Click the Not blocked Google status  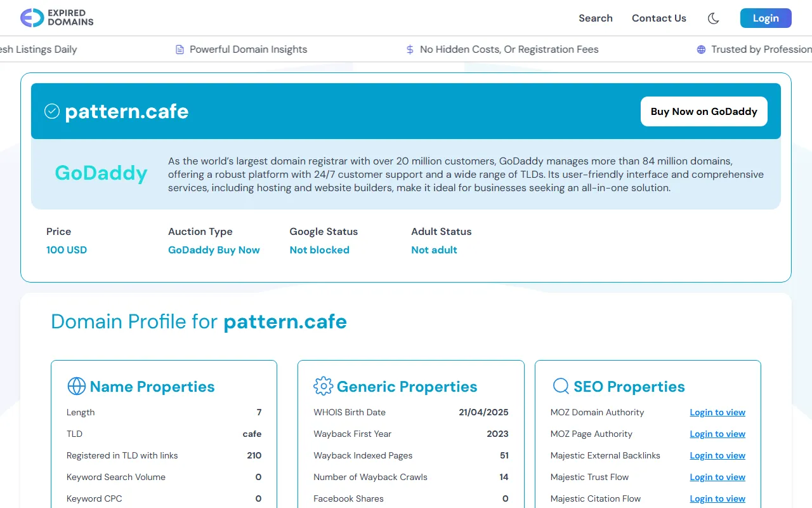pos(319,250)
